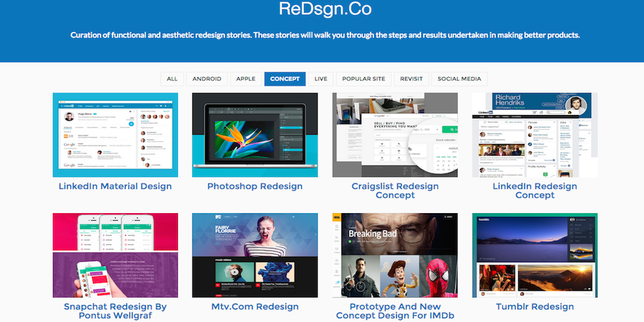Follow the Tumblr Redesign title link
The width and height of the screenshot is (644, 322).
535,306
